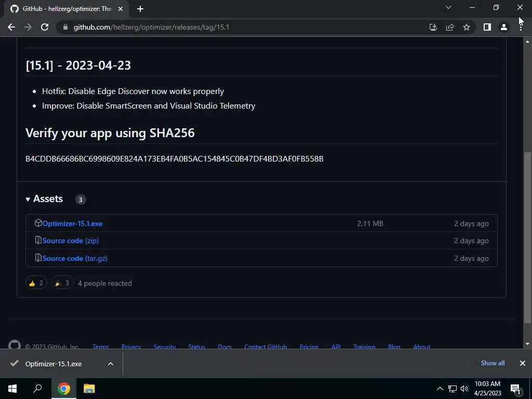Click the install app icon in address bar
This screenshot has width=532, height=399.
(433, 27)
